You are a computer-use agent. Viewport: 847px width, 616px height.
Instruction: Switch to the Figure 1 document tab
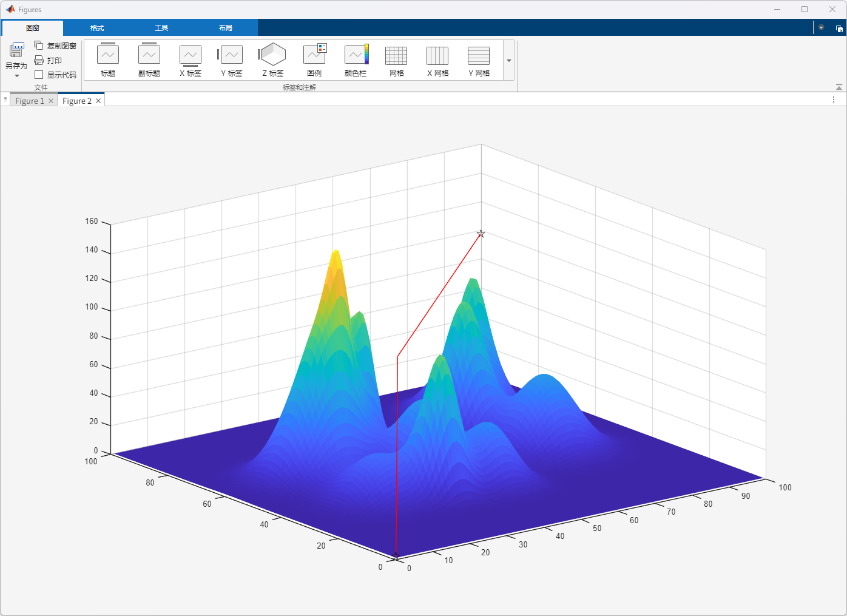tap(29, 101)
